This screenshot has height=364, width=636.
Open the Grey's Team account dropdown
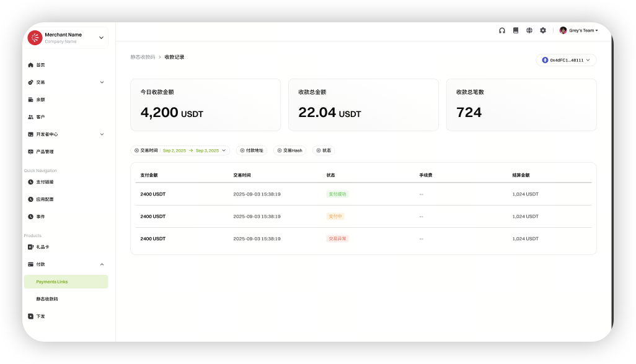coord(579,30)
